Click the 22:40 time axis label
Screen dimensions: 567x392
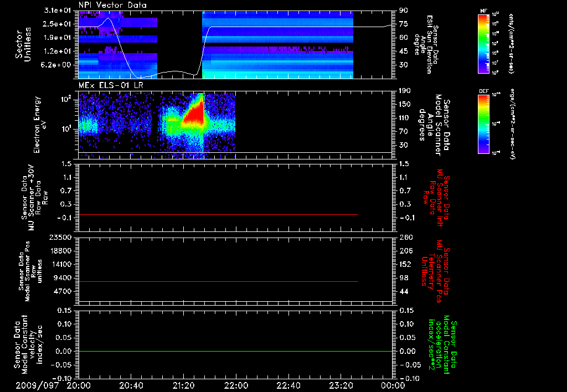(288, 385)
